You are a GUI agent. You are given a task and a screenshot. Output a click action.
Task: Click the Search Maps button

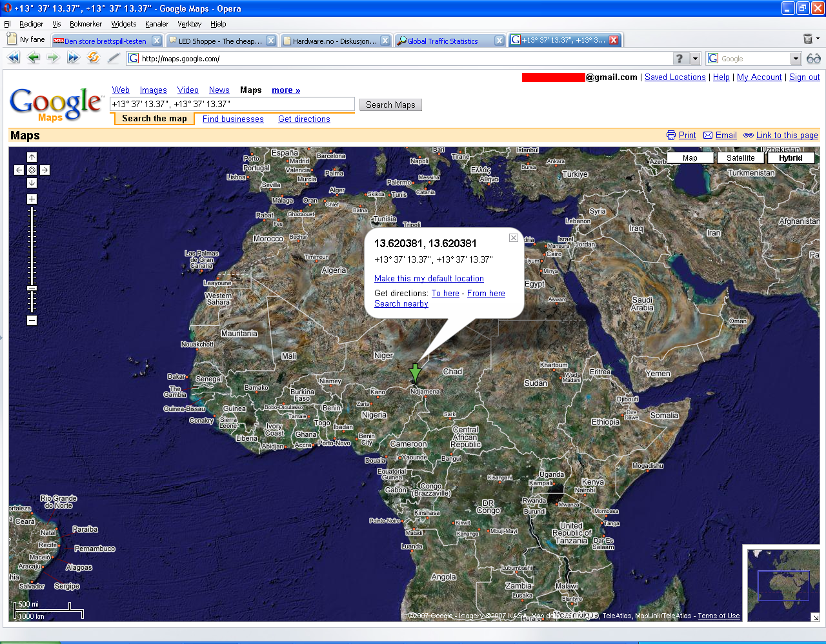click(390, 105)
